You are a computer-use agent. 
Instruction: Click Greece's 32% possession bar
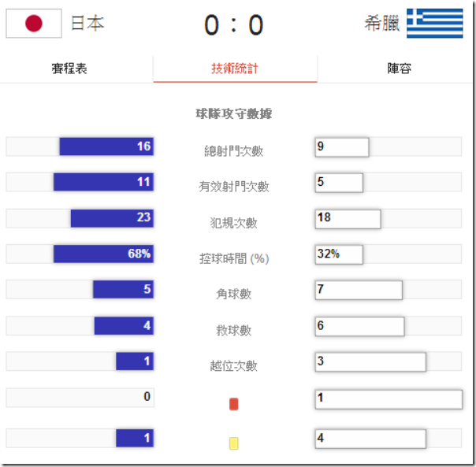(x=339, y=254)
